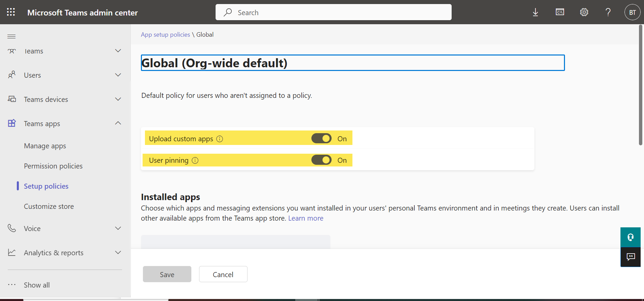This screenshot has height=301, width=644.
Task: Open BT account avatar
Action: click(632, 12)
